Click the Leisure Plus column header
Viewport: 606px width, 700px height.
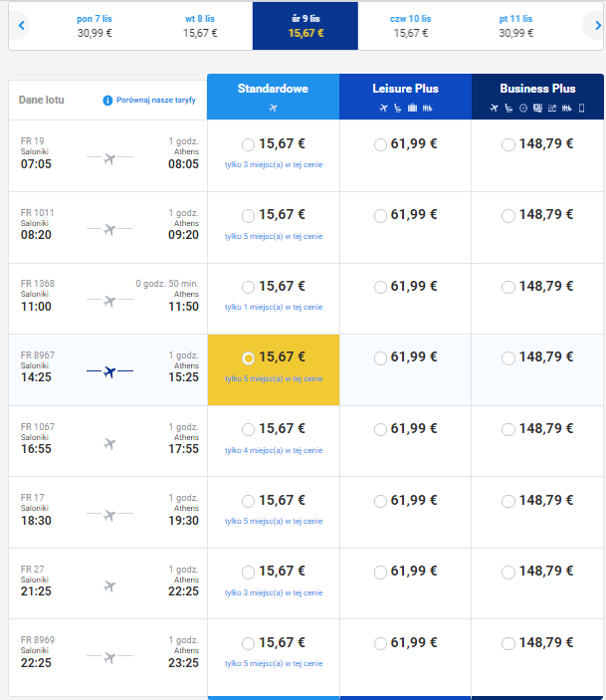[x=406, y=97]
